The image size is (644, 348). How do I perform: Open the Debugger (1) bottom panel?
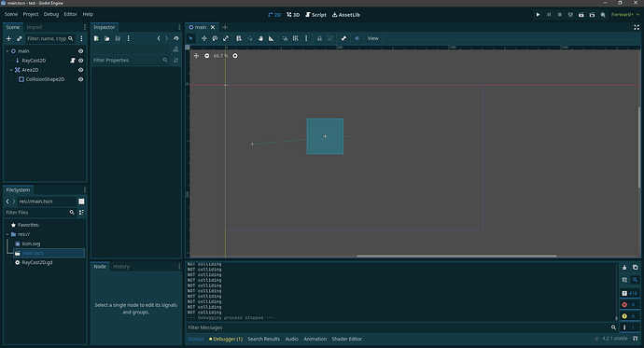point(226,339)
